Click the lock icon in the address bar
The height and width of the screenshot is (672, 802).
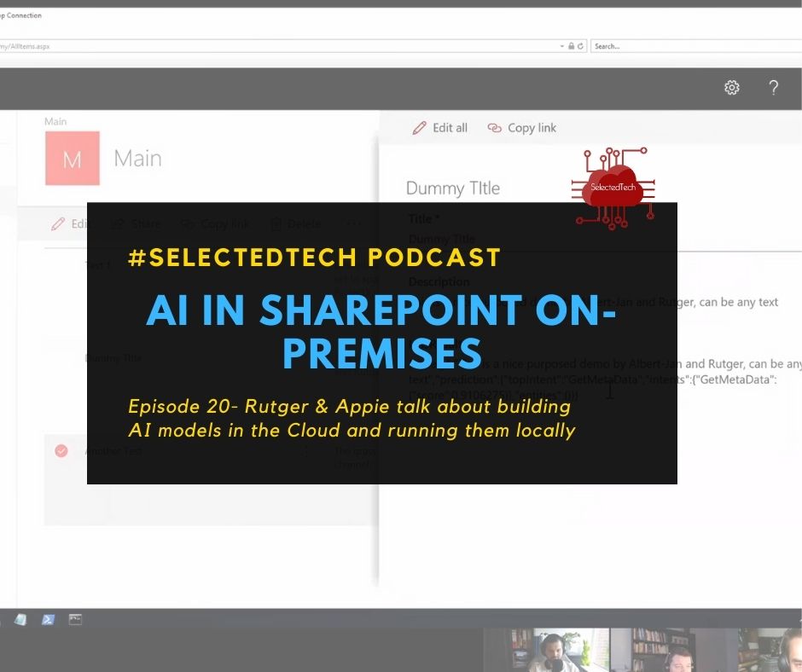click(x=572, y=46)
